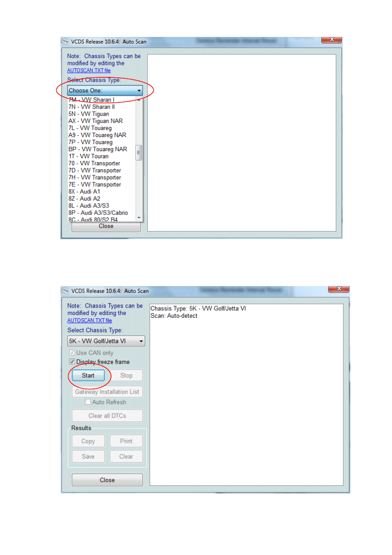The height and width of the screenshot is (555, 392).
Task: Click the scroll-down arrow of the chassis list
Action: (x=139, y=218)
